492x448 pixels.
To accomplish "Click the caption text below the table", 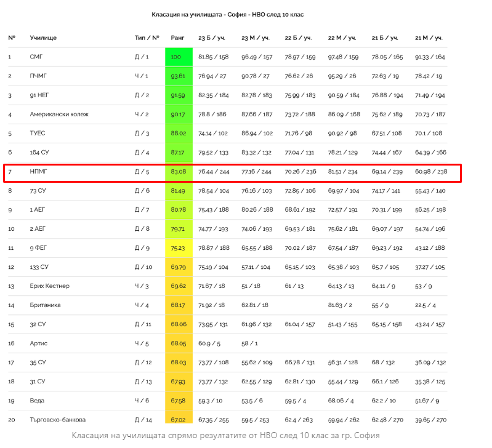I will click(x=225, y=436).
